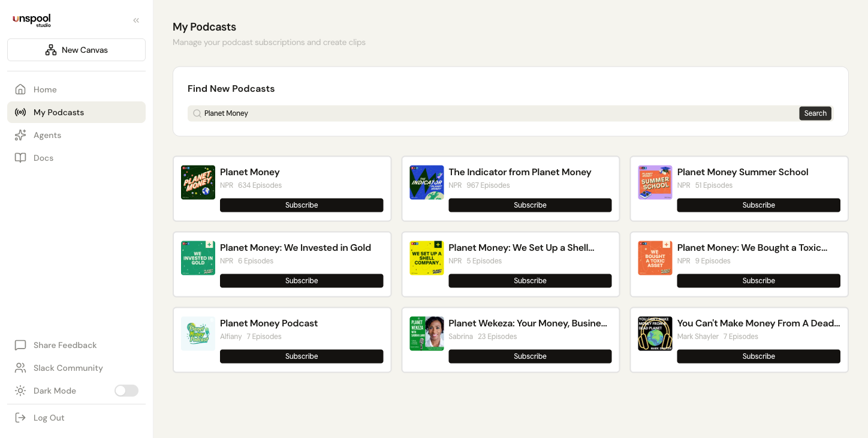Click the Home icon in the sidebar
Image resolution: width=868 pixels, height=438 pixels.
(x=20, y=89)
